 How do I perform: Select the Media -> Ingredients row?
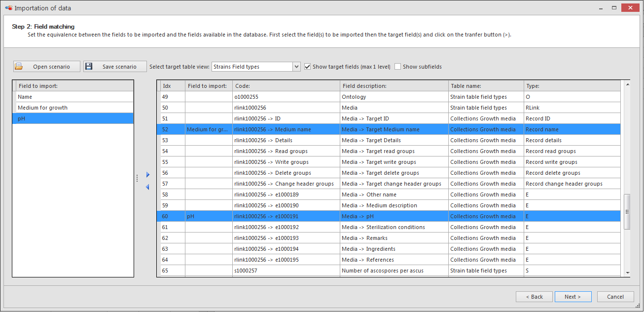(x=389, y=249)
